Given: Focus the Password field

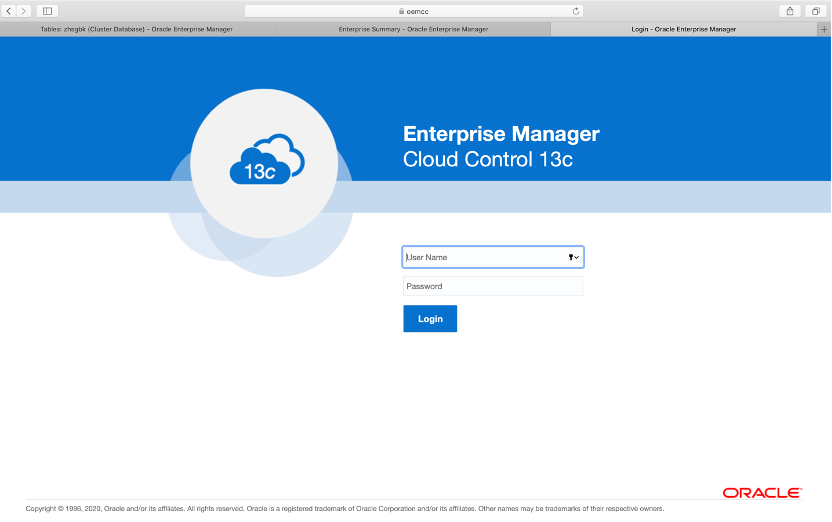Looking at the screenshot, I should (x=493, y=286).
